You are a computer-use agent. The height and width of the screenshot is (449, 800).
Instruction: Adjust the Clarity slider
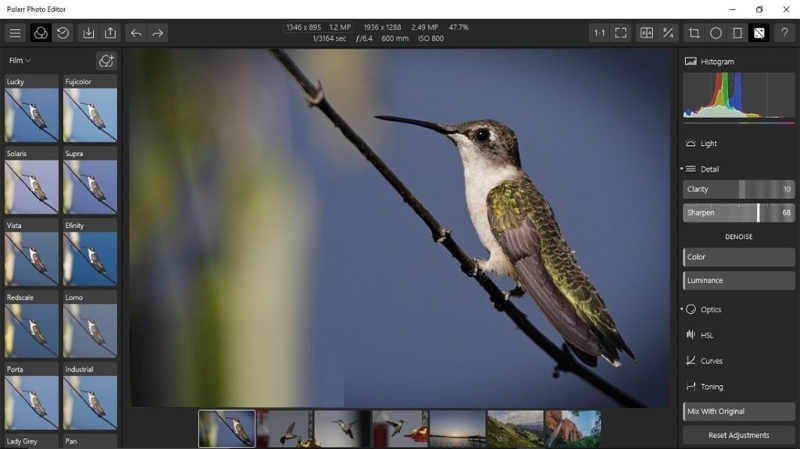pos(738,189)
